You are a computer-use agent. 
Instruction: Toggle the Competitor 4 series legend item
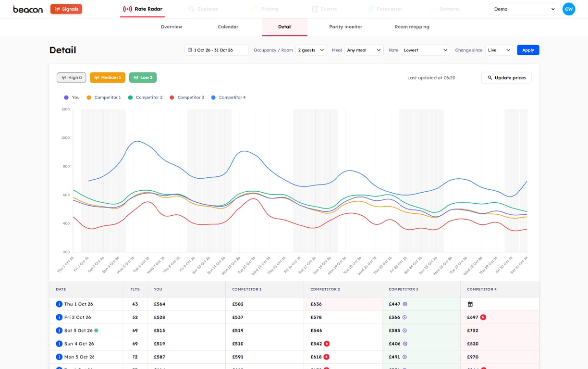[228, 98]
